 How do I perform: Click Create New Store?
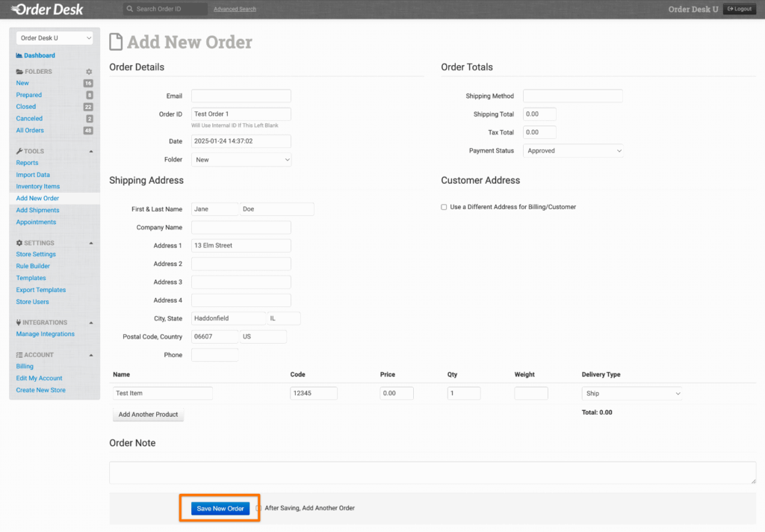pos(40,390)
